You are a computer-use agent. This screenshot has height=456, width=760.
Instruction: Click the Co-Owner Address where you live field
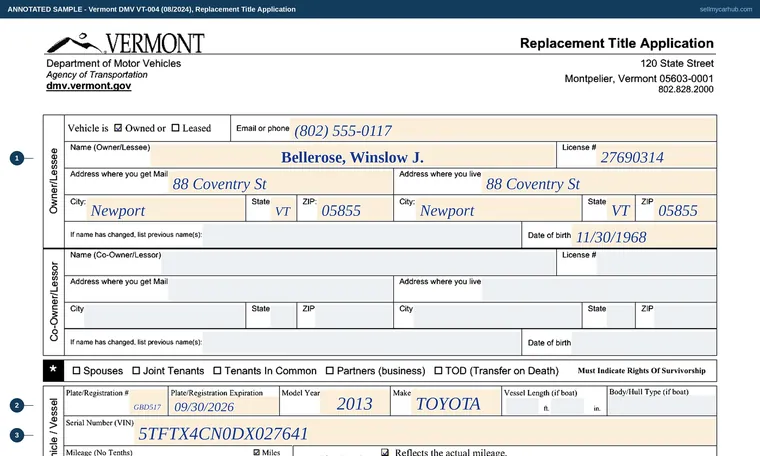pos(599,290)
